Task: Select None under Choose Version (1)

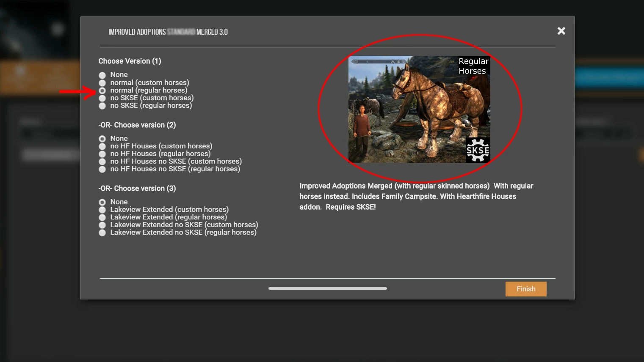Action: [x=102, y=75]
